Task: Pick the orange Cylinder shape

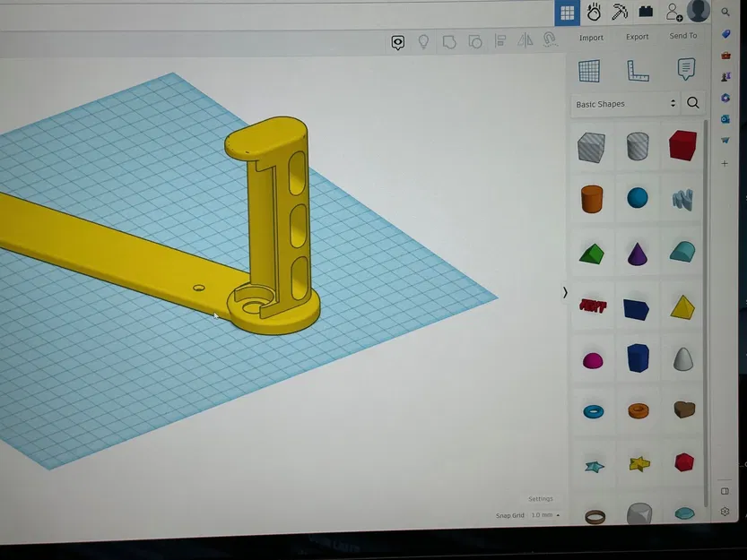Action: [x=592, y=199]
